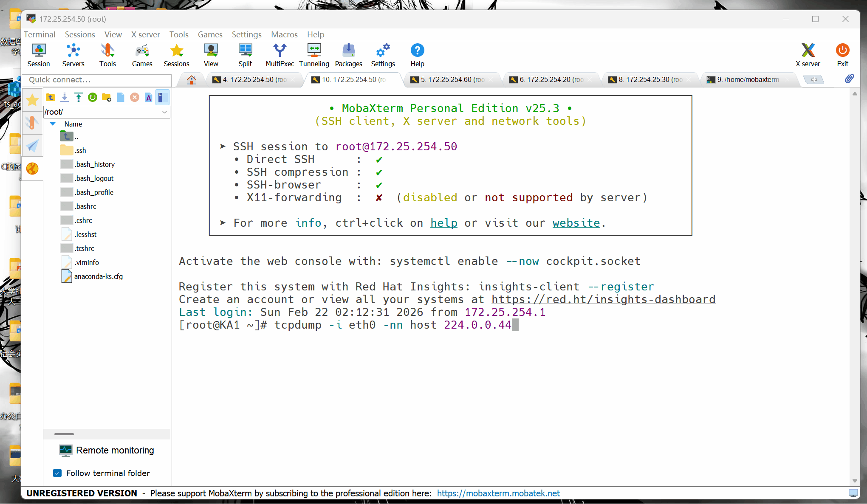Open the /root/ path dropdown
The width and height of the screenshot is (867, 504).
click(164, 112)
